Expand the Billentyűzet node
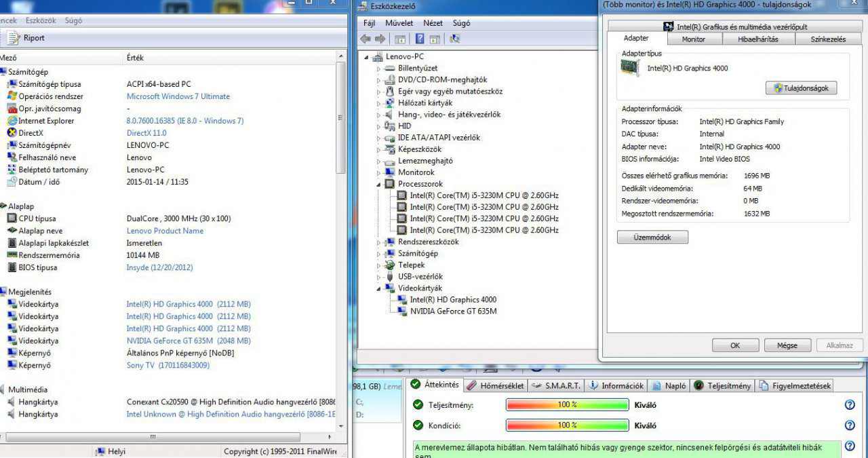This screenshot has height=458, width=868. coord(379,69)
